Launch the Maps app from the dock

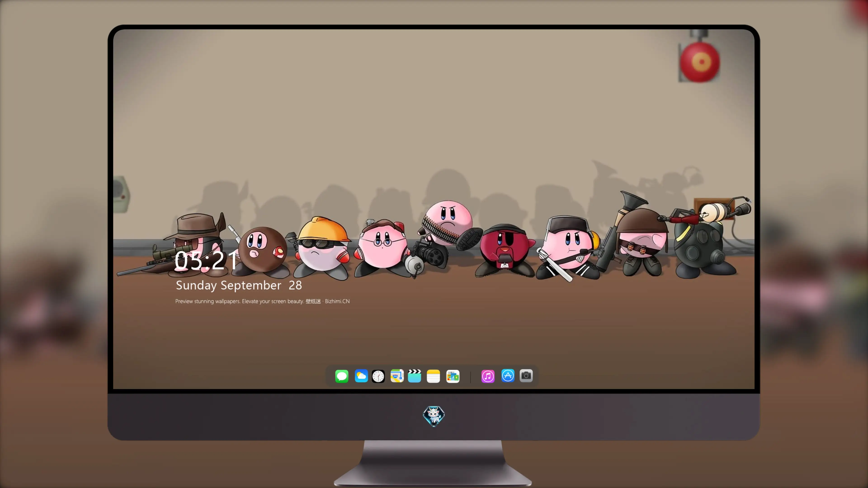pyautogui.click(x=397, y=376)
